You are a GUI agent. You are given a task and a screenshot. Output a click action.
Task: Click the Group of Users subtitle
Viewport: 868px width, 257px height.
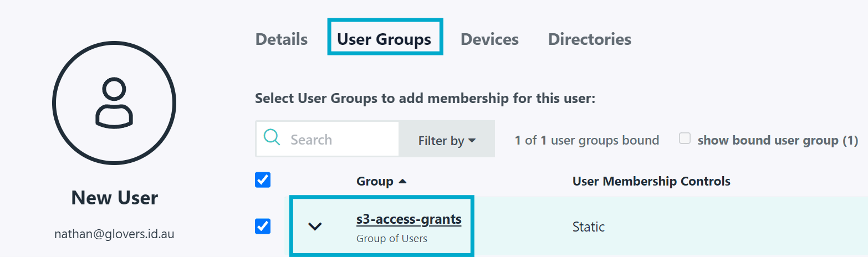[x=391, y=239]
